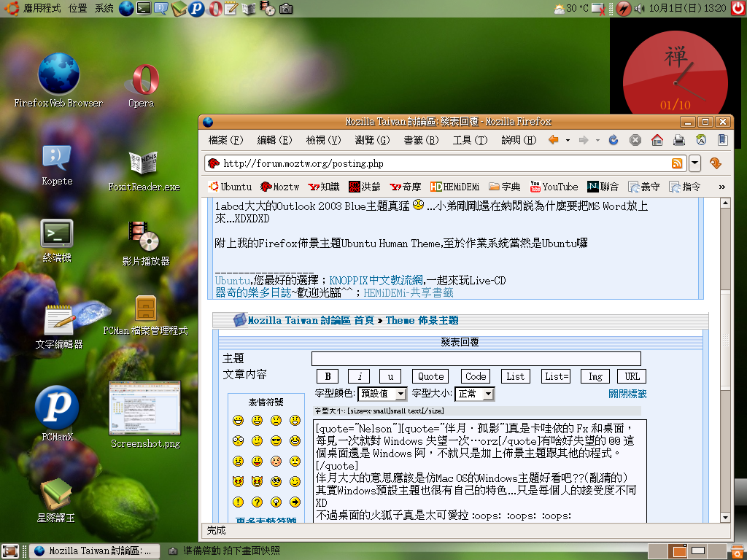
Task: Open the Opera desktop icon
Action: click(x=142, y=82)
